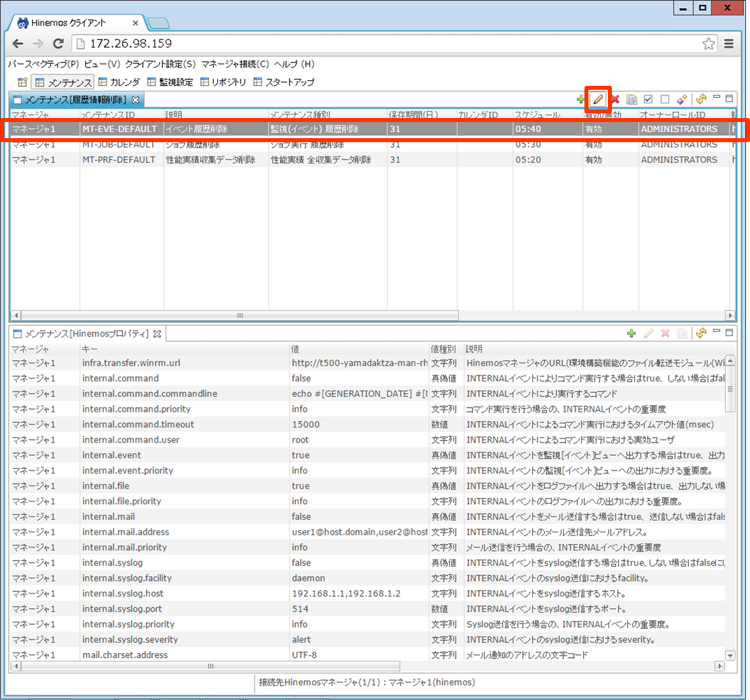This screenshot has width=750, height=700.
Task: Click the faded copy icon in the Hinemosプロパティ toolbar
Action: pos(682,333)
